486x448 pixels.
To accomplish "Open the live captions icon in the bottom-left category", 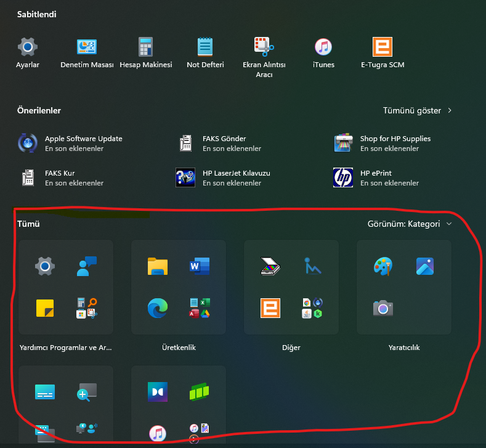I will [x=45, y=392].
